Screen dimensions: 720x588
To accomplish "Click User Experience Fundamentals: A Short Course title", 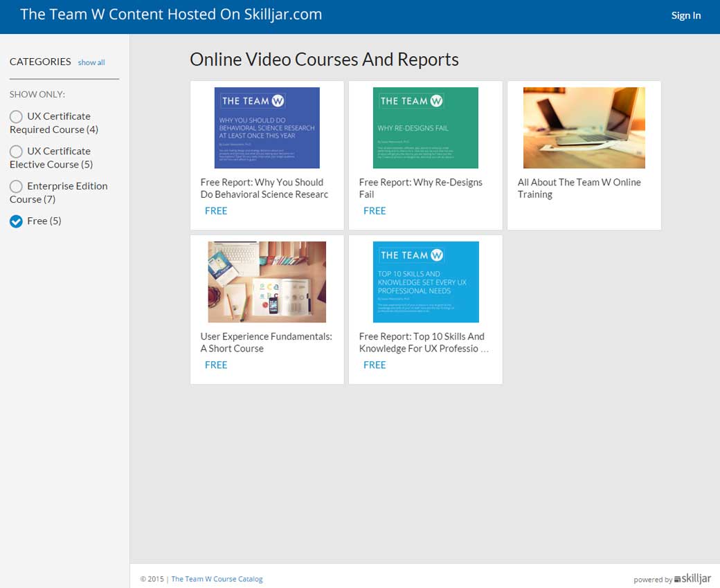I will 266,342.
